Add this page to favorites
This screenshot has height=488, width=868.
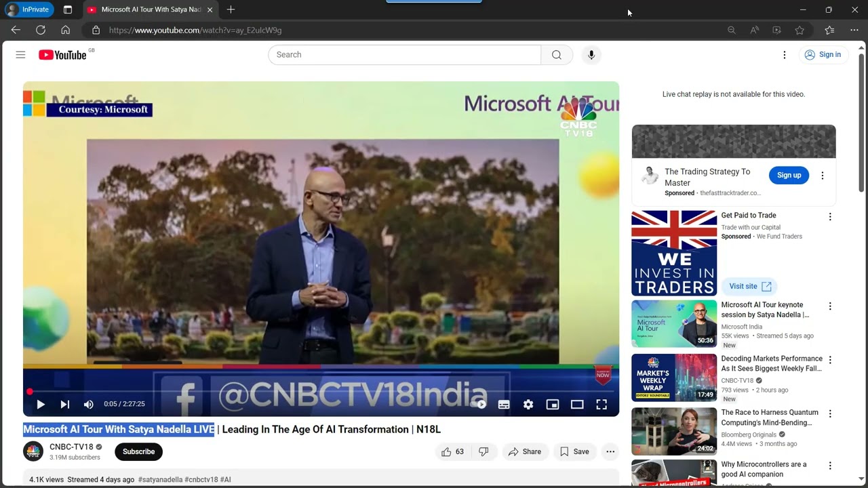coord(800,30)
